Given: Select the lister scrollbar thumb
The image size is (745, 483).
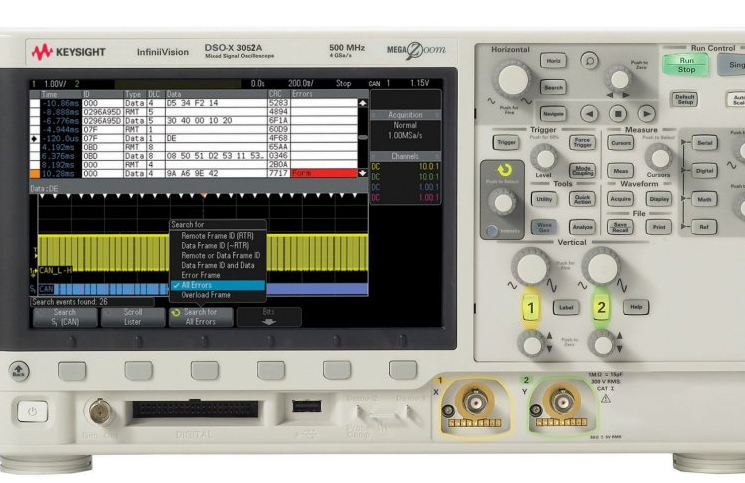Looking at the screenshot, I should click(x=363, y=138).
